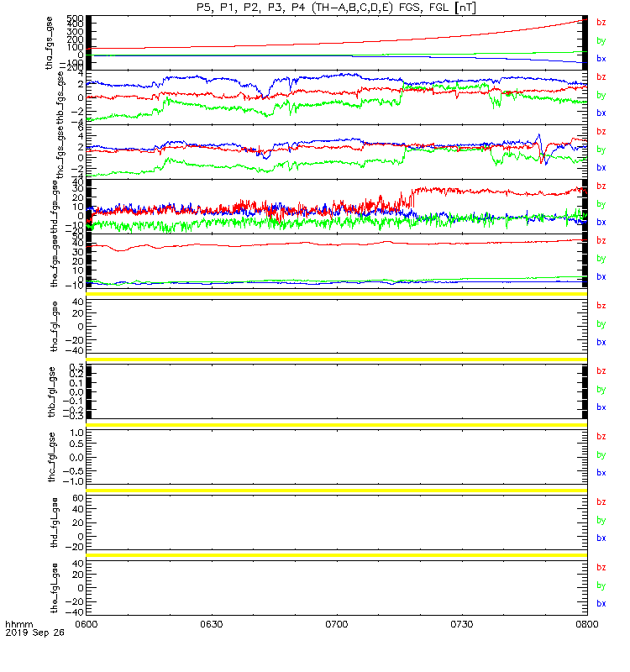Select the by legend of the_fgs_gse panel

(x=601, y=259)
